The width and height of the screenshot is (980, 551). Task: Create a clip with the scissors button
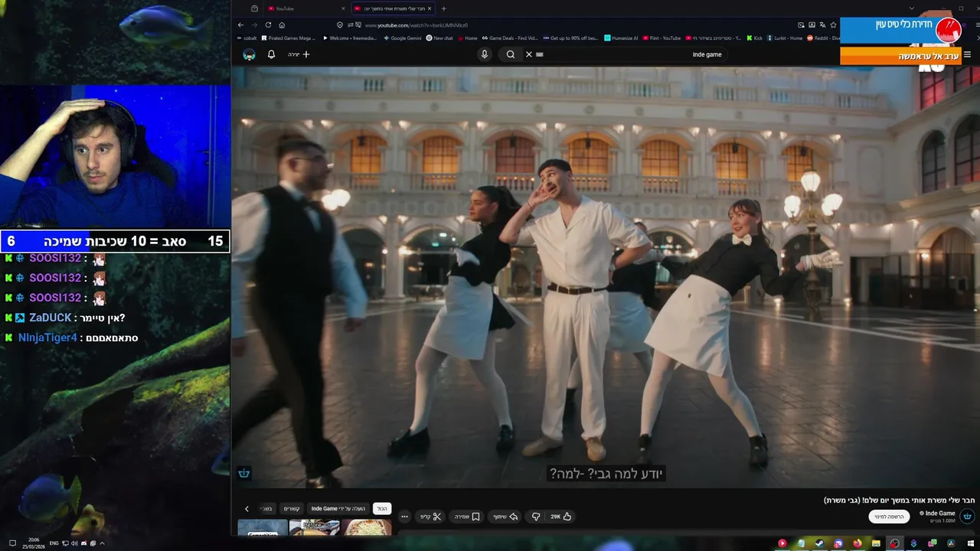[431, 517]
